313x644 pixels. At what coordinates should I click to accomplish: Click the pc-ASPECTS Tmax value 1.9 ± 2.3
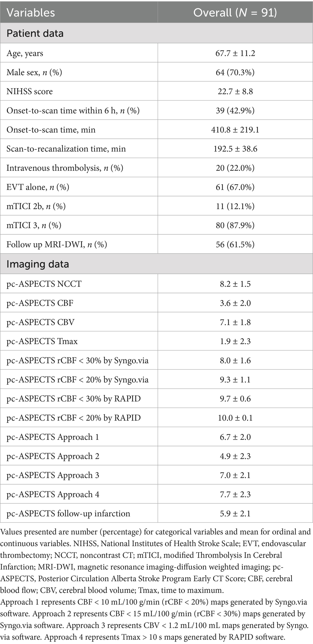coord(235,341)
